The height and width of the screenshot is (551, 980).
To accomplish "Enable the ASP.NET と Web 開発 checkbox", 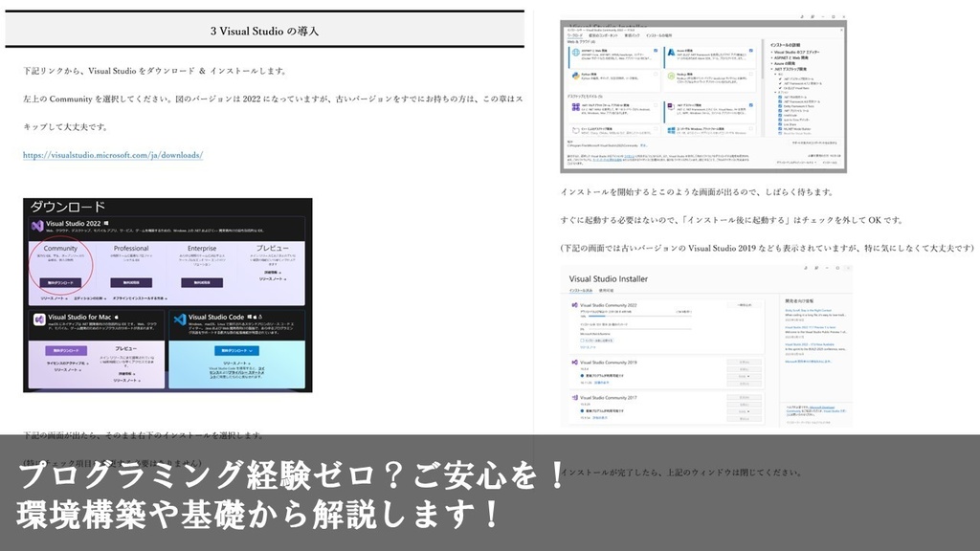I will tap(657, 49).
